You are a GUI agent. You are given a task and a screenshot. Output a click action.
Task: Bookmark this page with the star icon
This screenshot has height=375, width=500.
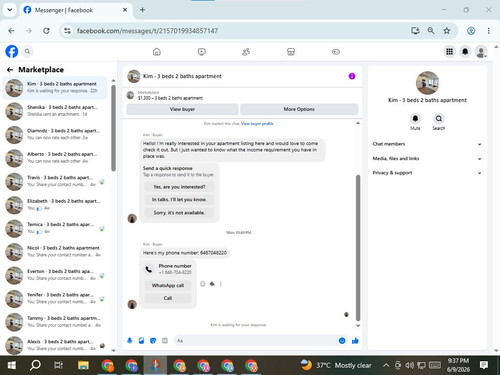[447, 31]
